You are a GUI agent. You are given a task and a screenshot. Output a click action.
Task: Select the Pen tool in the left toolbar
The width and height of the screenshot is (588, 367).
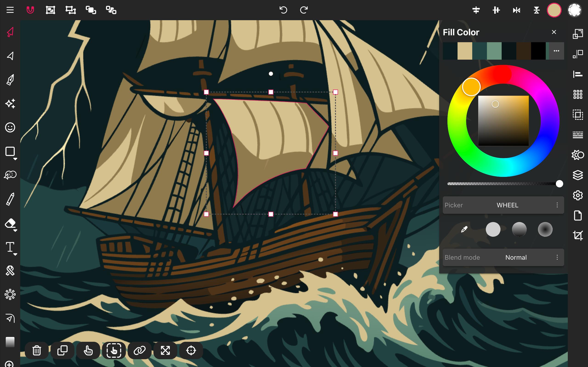10,80
